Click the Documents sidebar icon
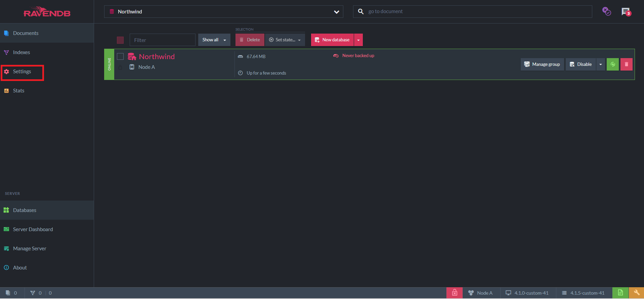The width and height of the screenshot is (644, 299). point(6,33)
